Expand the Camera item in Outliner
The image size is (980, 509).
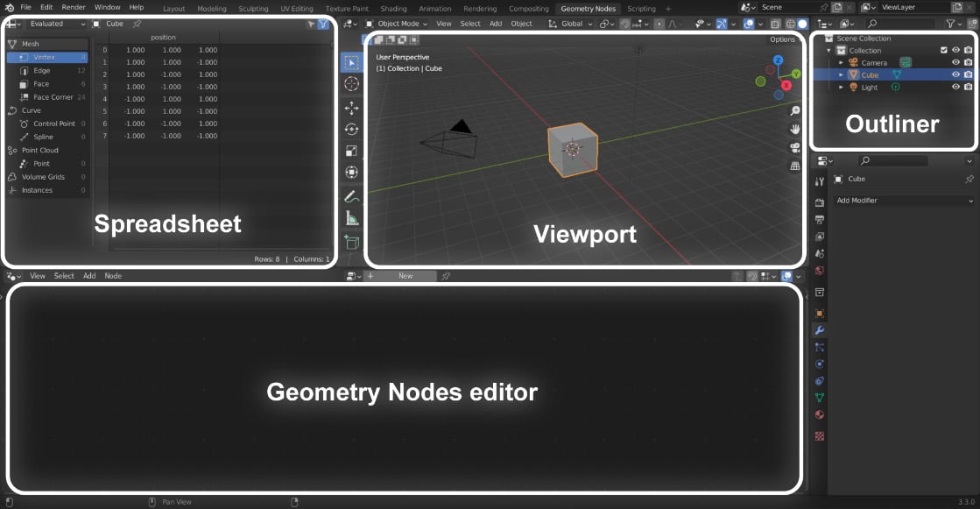tap(842, 62)
